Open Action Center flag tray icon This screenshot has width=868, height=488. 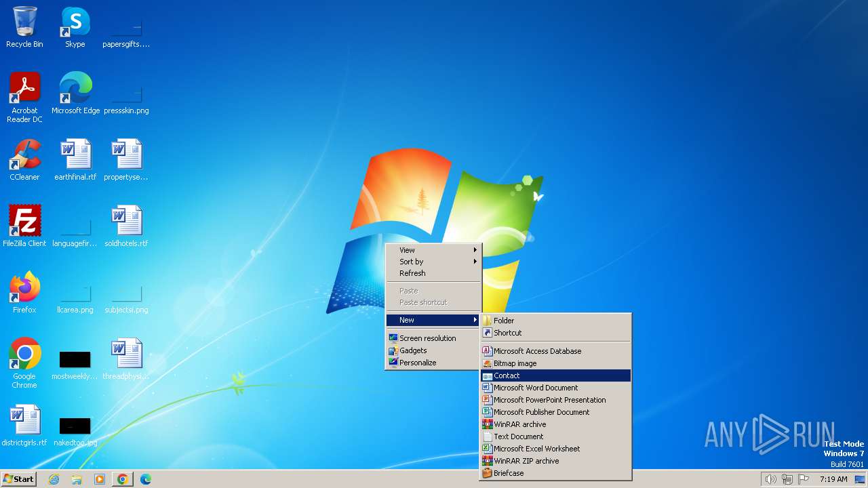pos(804,479)
